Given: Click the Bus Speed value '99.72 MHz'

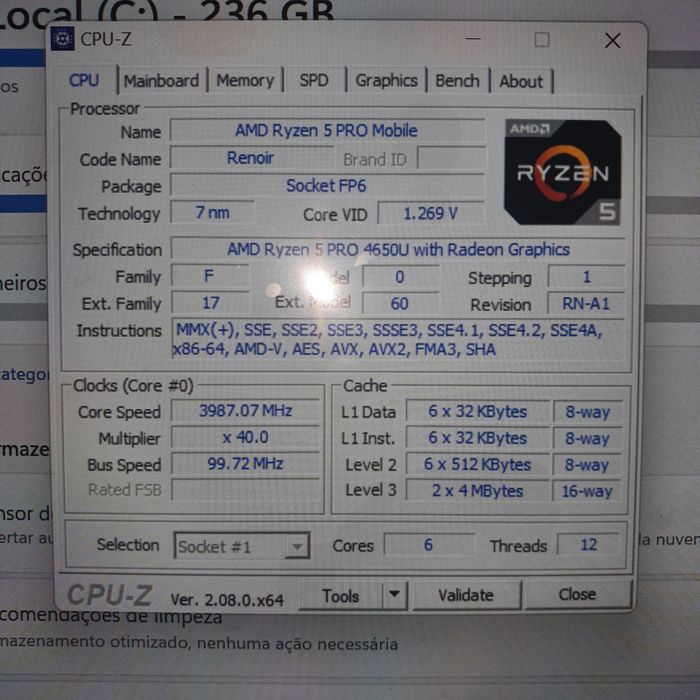Looking at the screenshot, I should click(246, 464).
